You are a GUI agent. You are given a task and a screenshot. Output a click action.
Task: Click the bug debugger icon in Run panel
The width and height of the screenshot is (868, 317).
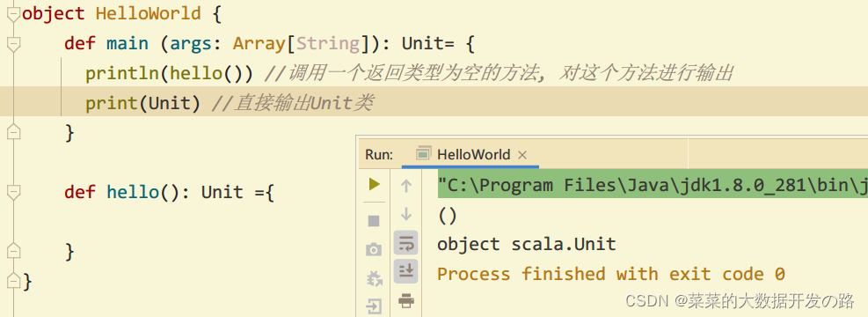tap(375, 278)
